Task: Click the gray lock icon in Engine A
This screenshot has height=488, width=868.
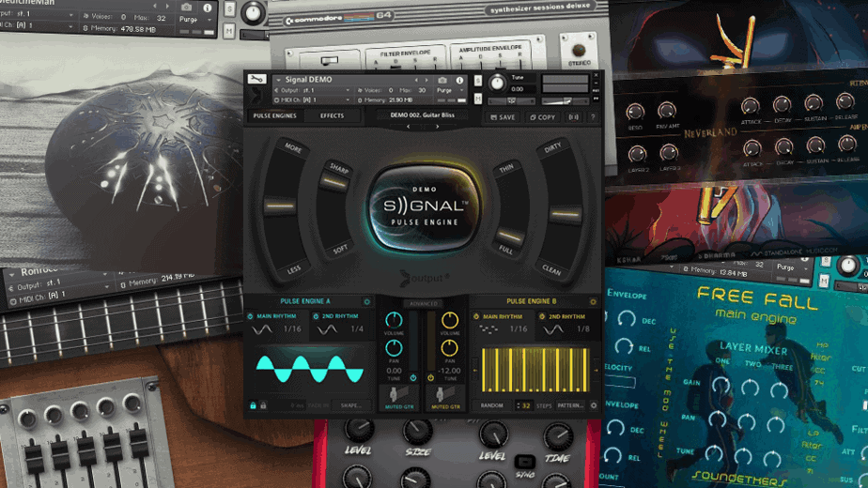Action: click(263, 405)
